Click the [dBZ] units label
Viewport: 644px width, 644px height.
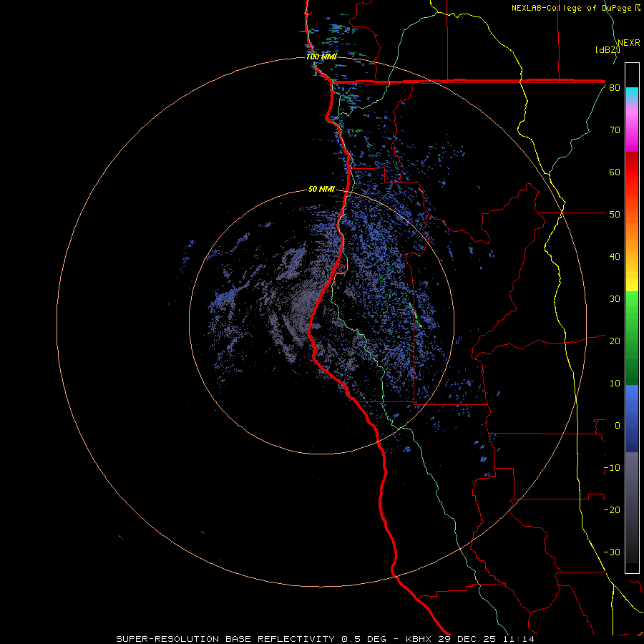608,50
